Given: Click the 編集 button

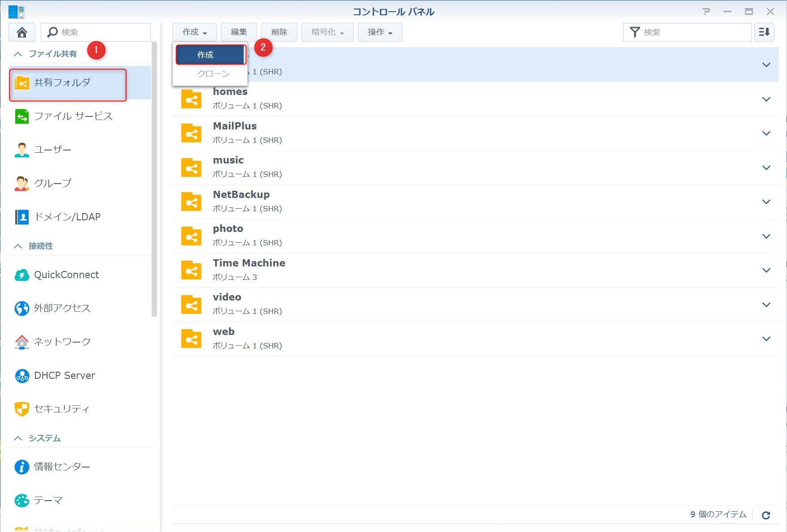Looking at the screenshot, I should click(x=239, y=32).
